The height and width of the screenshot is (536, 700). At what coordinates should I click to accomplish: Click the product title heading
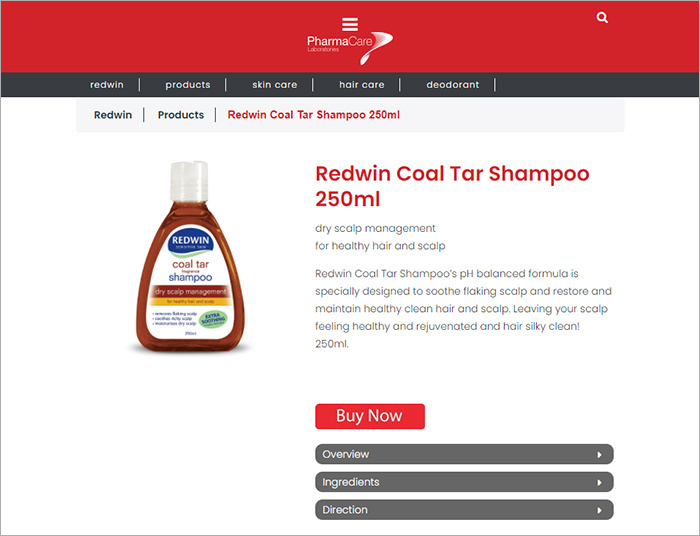click(452, 186)
